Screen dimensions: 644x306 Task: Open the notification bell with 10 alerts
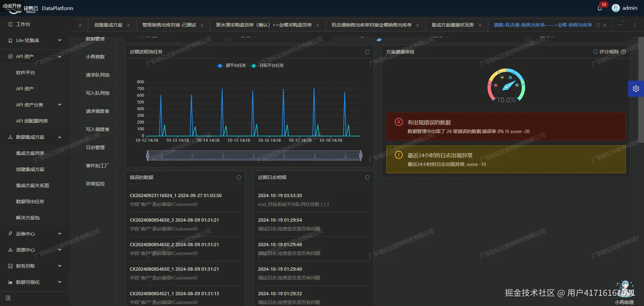pos(600,8)
